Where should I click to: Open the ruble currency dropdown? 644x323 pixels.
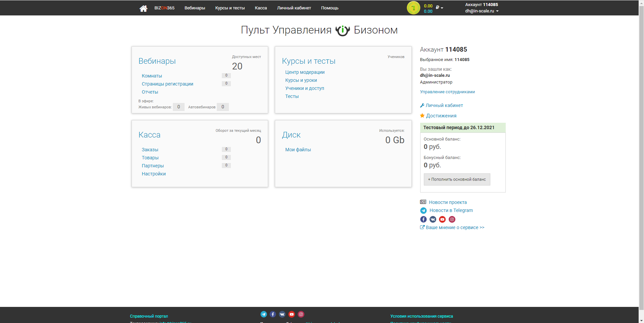[x=439, y=7]
